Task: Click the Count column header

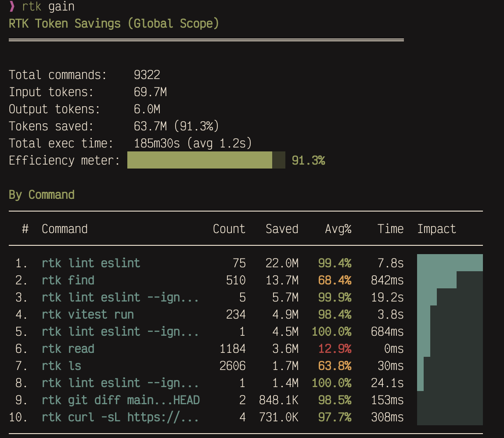Action: coord(229,229)
